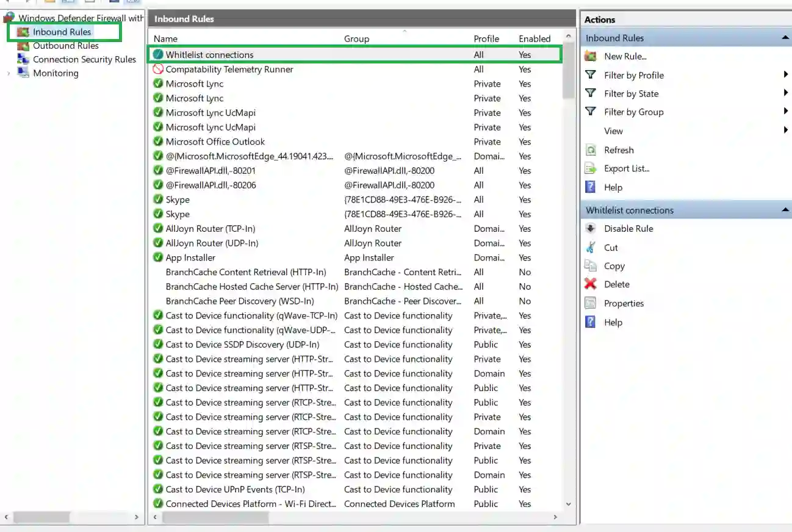Click the Whitelist connections rule icon
This screenshot has width=792, height=532.
[x=158, y=55]
